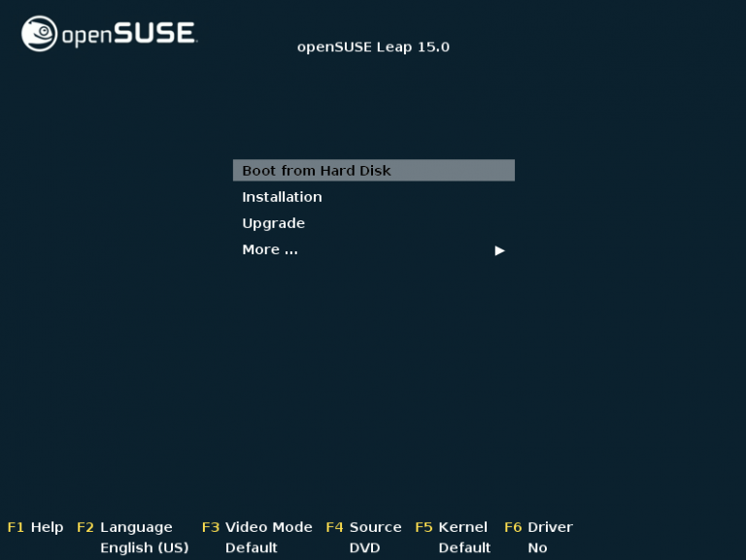Screen dimensions: 746x560
Task: Click the English (US) language value
Action: click(x=144, y=548)
